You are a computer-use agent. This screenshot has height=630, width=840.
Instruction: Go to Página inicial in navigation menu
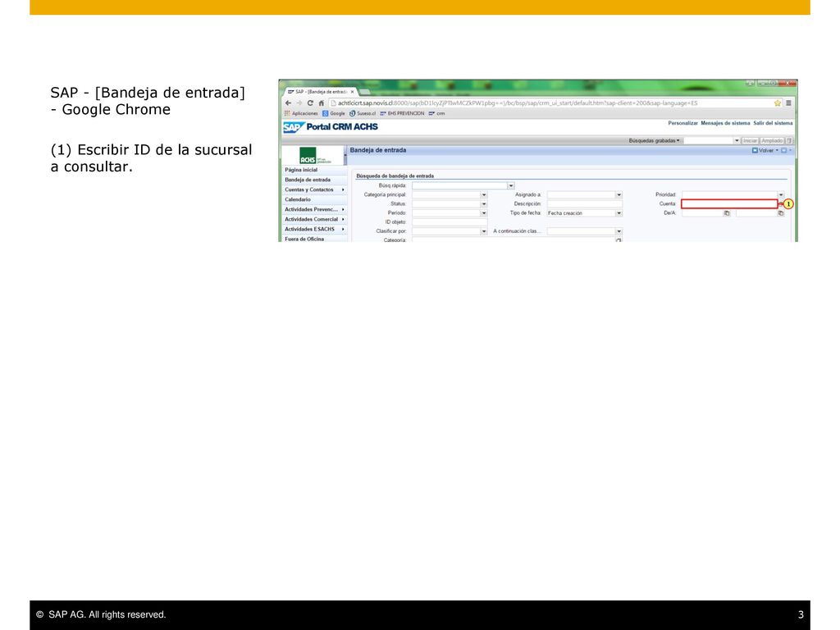click(x=301, y=170)
